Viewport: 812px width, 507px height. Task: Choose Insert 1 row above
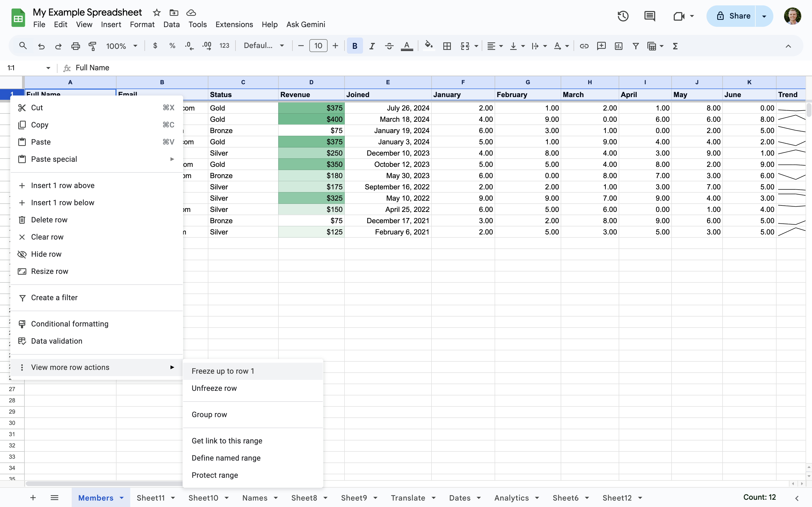pyautogui.click(x=63, y=185)
